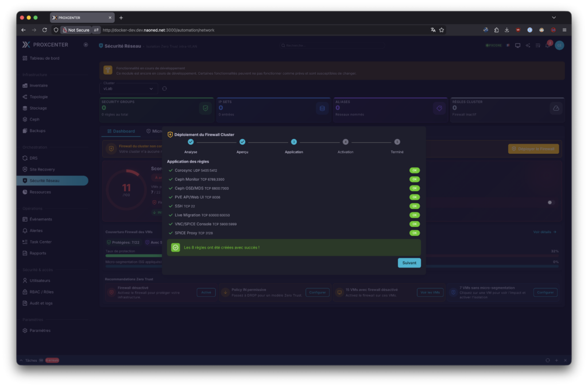Viewport: 588px width, 387px height.
Task: Toggle the switch on the score panel
Action: pos(551,202)
